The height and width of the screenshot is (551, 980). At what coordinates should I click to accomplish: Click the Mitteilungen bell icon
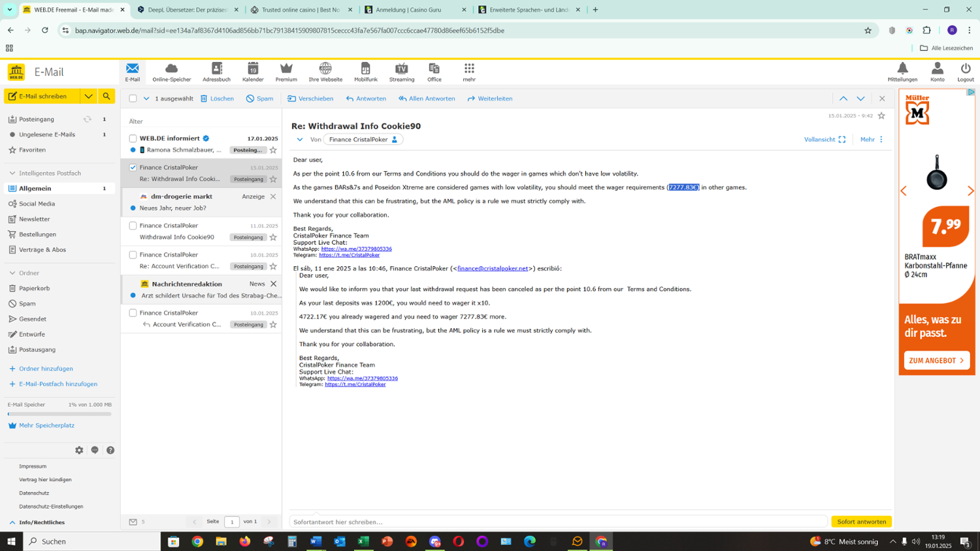point(902,72)
